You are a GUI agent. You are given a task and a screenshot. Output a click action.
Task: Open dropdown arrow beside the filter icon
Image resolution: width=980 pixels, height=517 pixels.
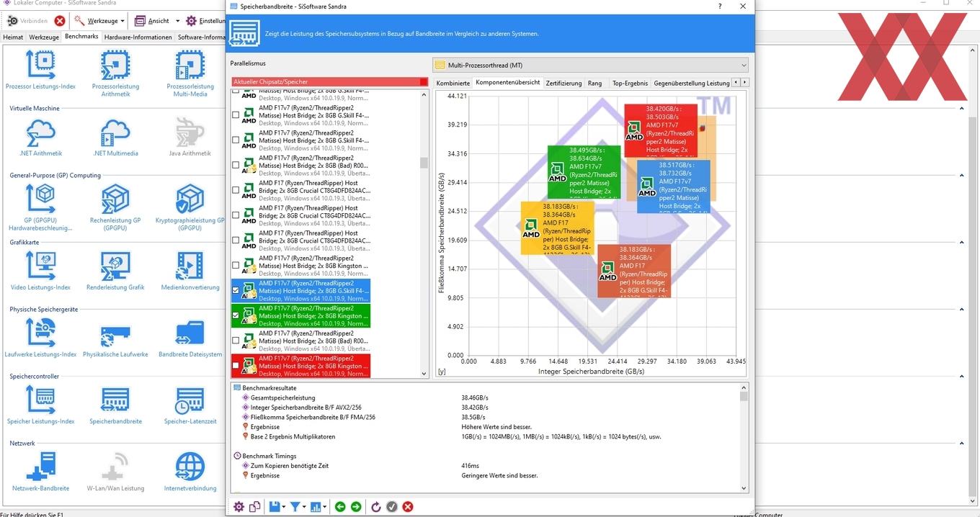click(304, 508)
